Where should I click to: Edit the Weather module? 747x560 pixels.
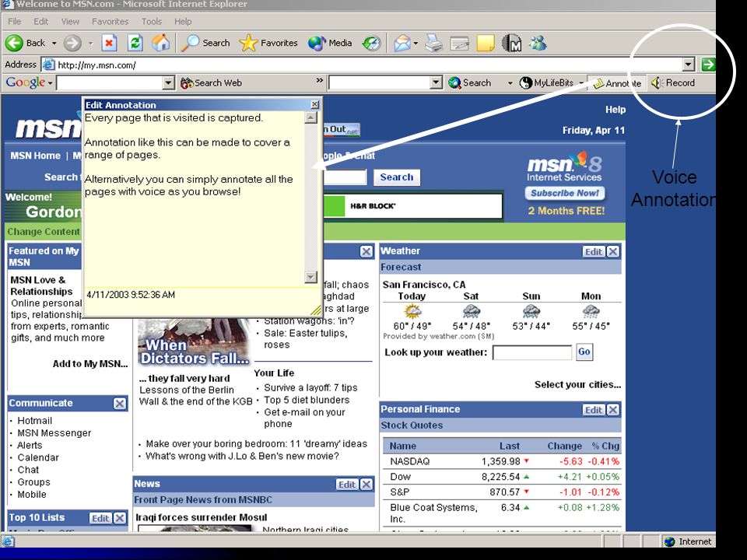coord(594,251)
